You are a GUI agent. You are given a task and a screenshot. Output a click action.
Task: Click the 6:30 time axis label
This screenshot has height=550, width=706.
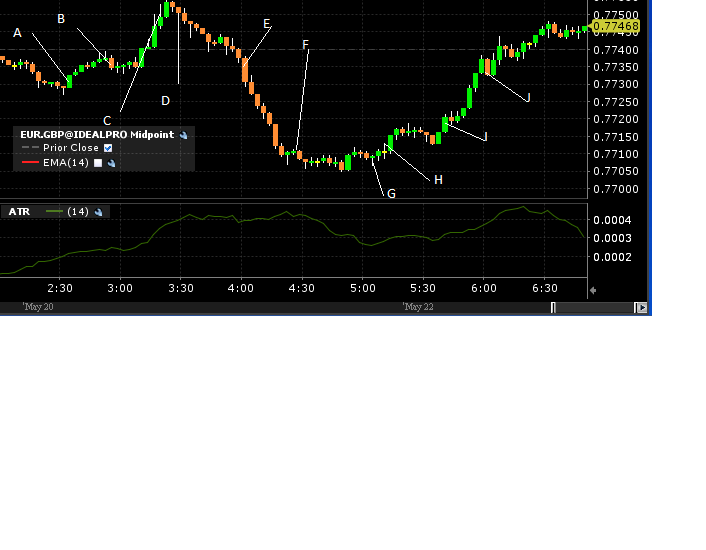click(545, 289)
